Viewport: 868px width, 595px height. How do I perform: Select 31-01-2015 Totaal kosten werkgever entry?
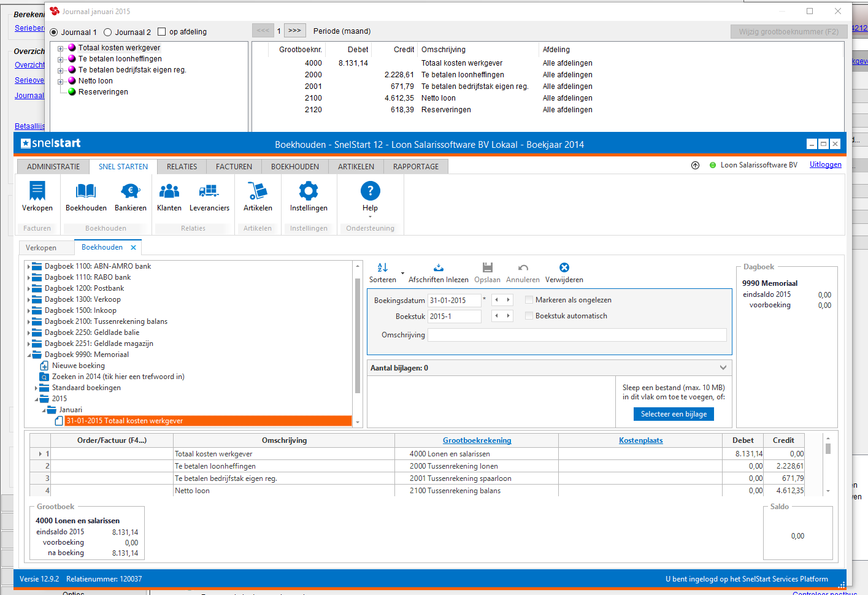pyautogui.click(x=208, y=421)
